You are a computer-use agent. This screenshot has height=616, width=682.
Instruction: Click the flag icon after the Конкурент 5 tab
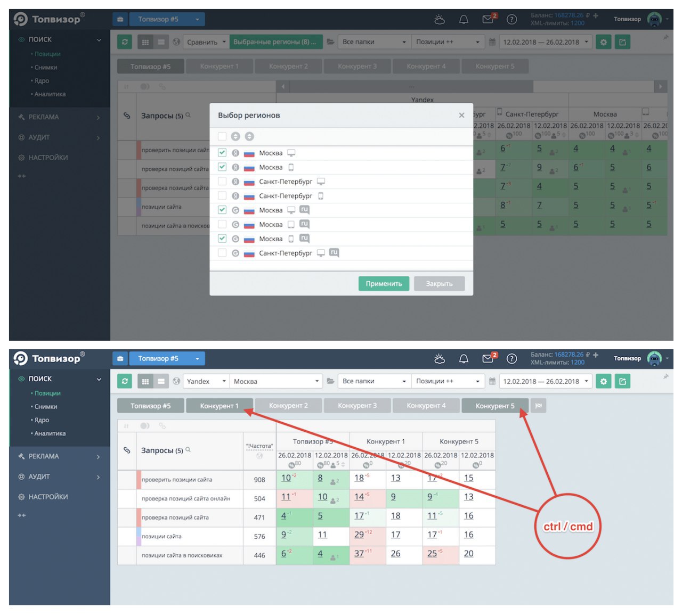coord(539,406)
